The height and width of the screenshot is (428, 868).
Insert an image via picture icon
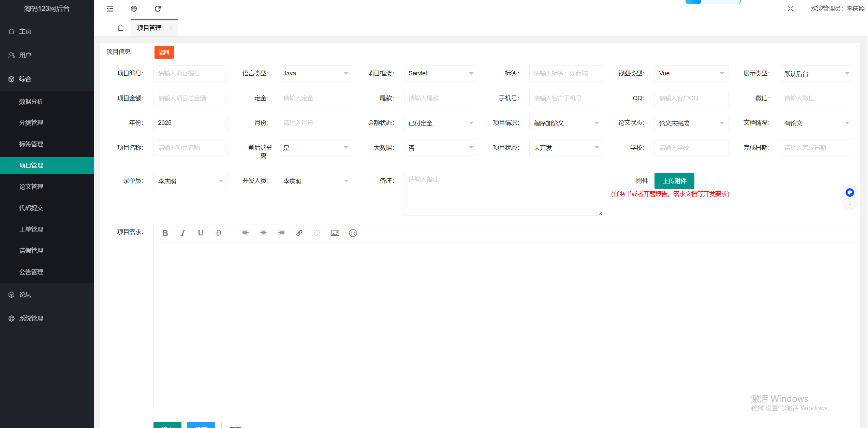pos(335,233)
